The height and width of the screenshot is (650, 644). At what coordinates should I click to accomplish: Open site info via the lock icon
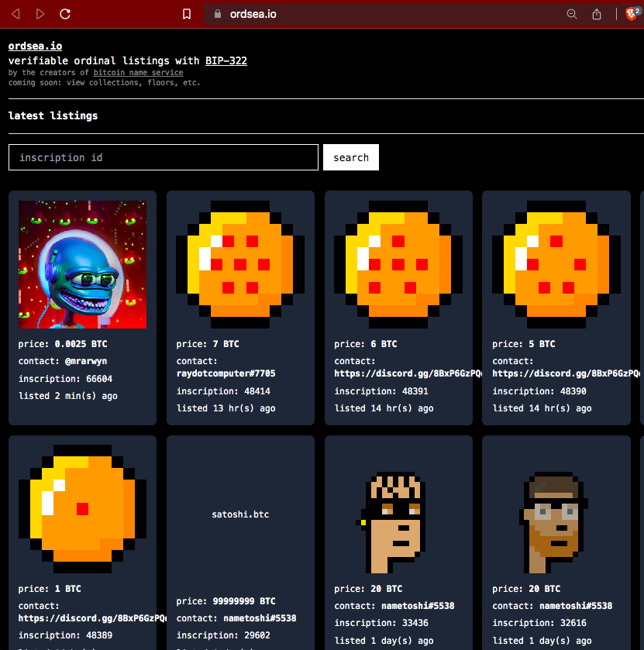pyautogui.click(x=217, y=14)
